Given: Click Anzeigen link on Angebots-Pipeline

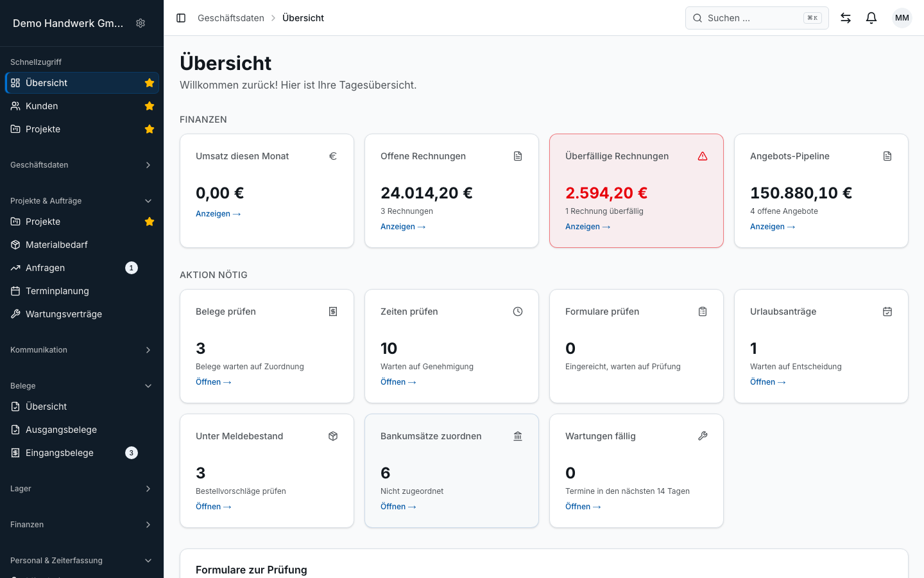Looking at the screenshot, I should [773, 227].
